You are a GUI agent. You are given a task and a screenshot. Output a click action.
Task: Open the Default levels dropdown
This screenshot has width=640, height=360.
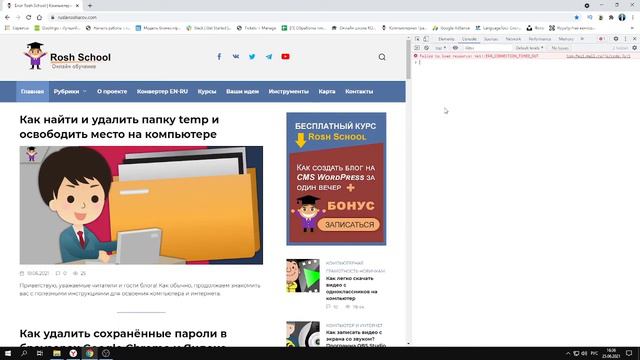pyautogui.click(x=529, y=48)
